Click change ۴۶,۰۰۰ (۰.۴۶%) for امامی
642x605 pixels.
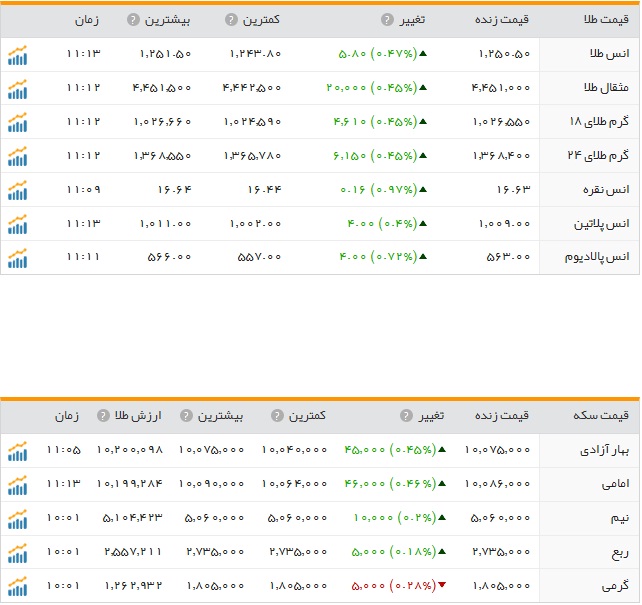point(390,484)
